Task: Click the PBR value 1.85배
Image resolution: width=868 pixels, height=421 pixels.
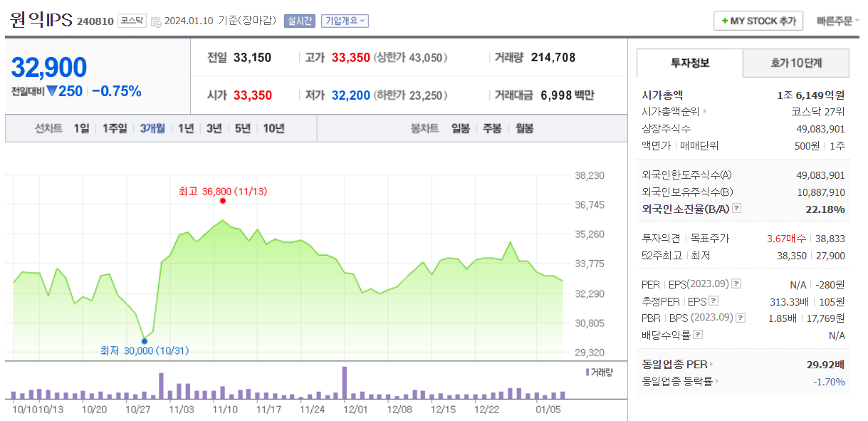Action: (782, 318)
